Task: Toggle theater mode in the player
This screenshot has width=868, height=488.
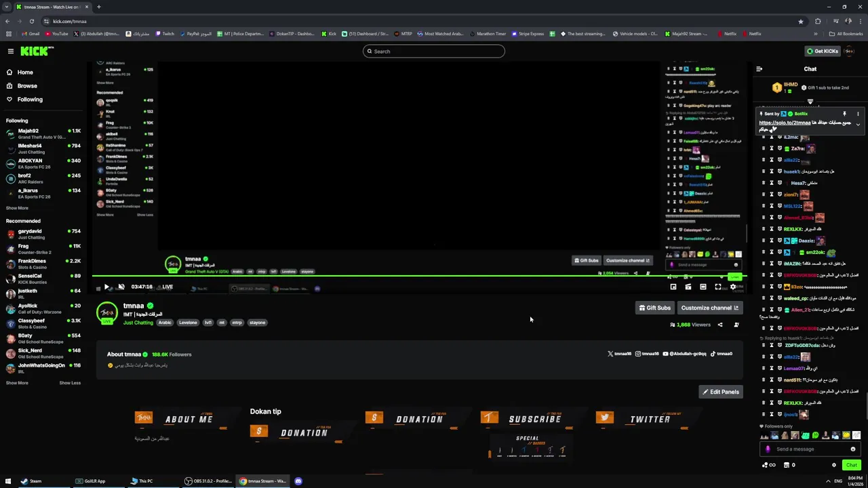Action: pos(703,287)
